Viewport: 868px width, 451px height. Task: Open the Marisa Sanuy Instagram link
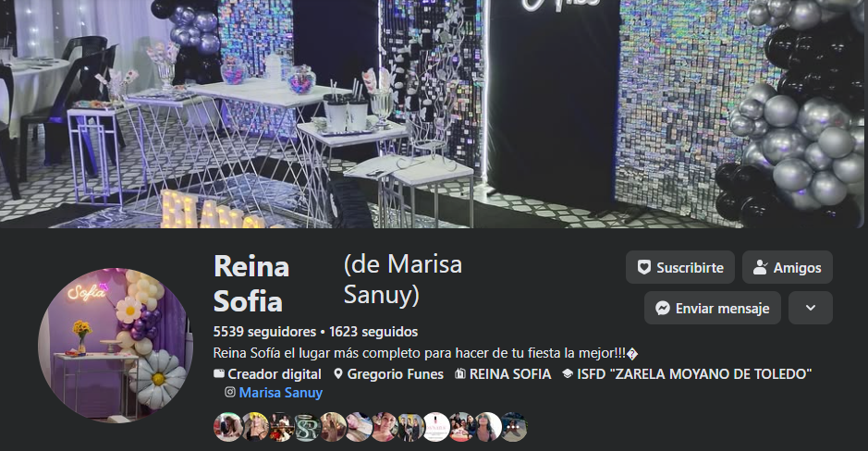pyautogui.click(x=281, y=393)
